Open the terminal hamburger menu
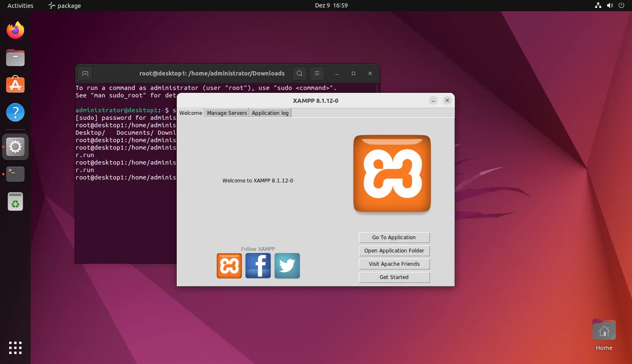632x364 pixels. pyautogui.click(x=317, y=73)
